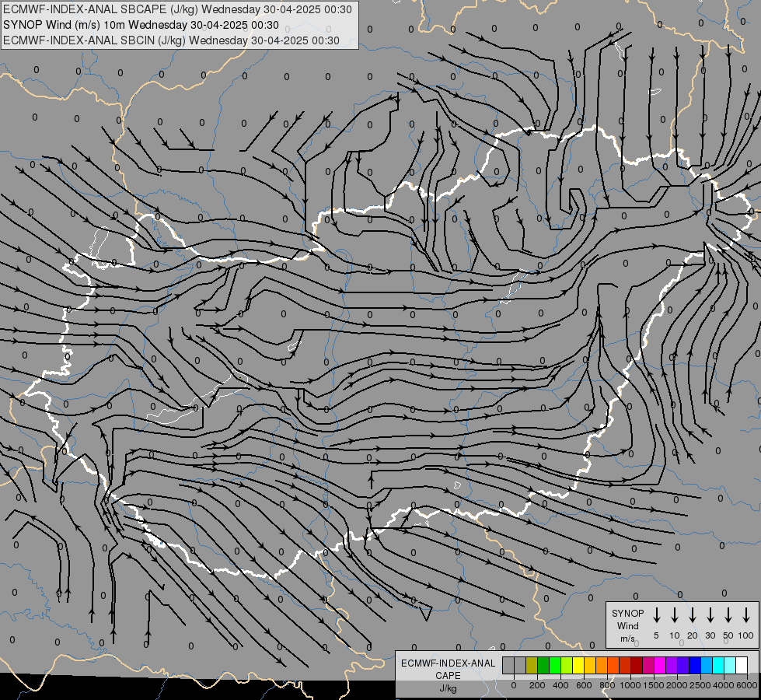
Task: Click the wind arrow above the 5 label
Action: (656, 615)
